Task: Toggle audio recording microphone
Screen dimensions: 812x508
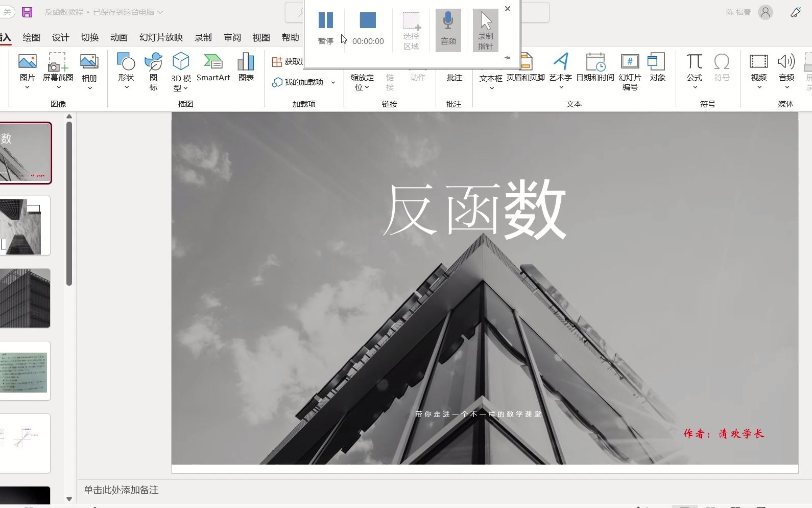Action: click(448, 30)
